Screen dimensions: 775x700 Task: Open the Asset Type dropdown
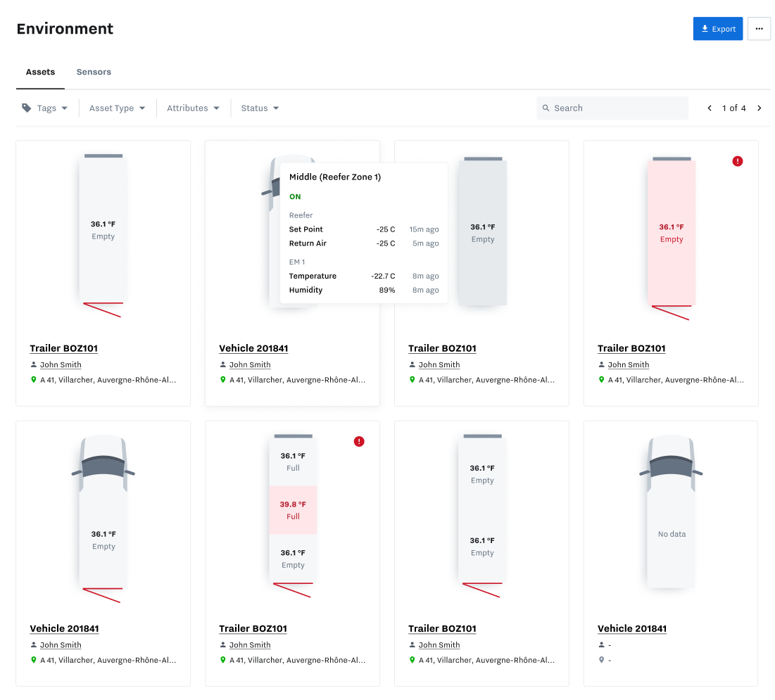click(x=117, y=108)
